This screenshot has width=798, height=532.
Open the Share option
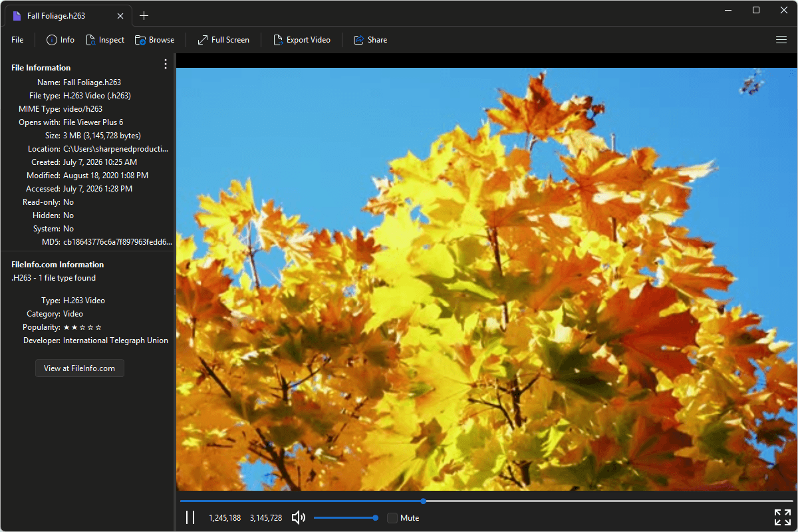(370, 40)
